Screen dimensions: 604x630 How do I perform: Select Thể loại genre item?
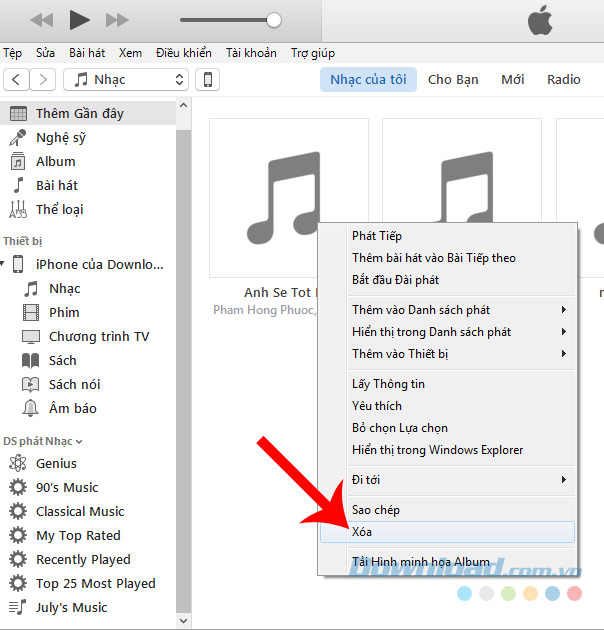88,209
